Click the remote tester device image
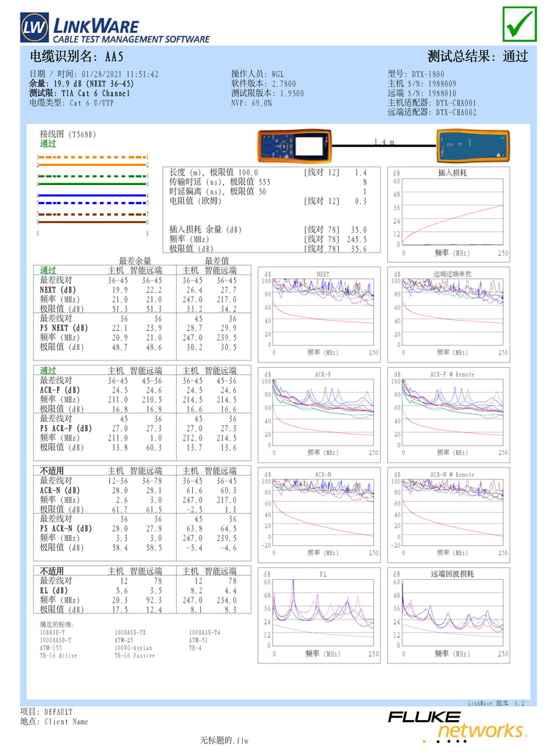The height and width of the screenshot is (756, 550). pos(471,145)
